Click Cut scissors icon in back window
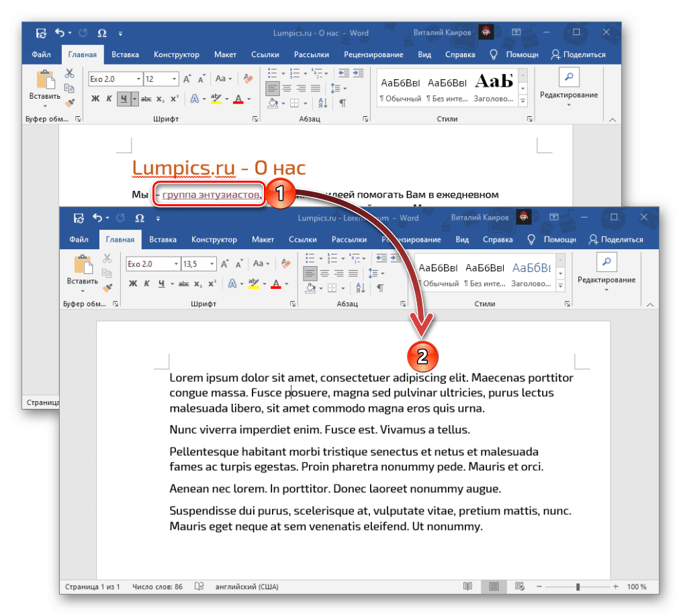Screen dimensions: 681x616 (x=69, y=73)
